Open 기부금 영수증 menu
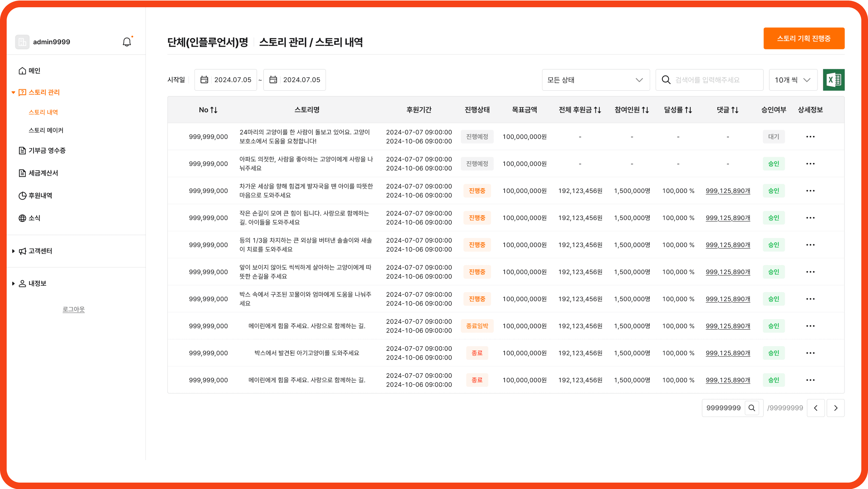 coord(42,150)
